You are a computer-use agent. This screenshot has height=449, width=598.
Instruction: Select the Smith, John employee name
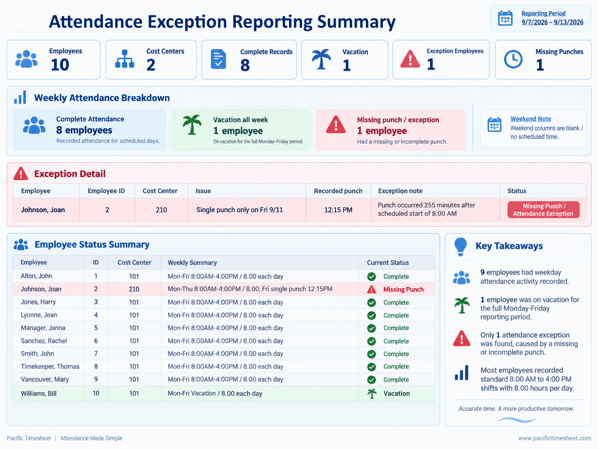37,354
